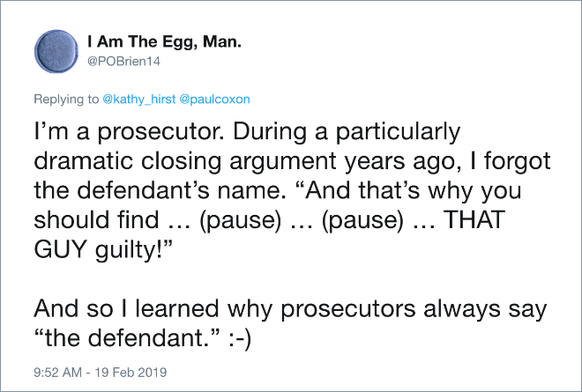Click the second "(pause)" in the tweet

coord(362,220)
